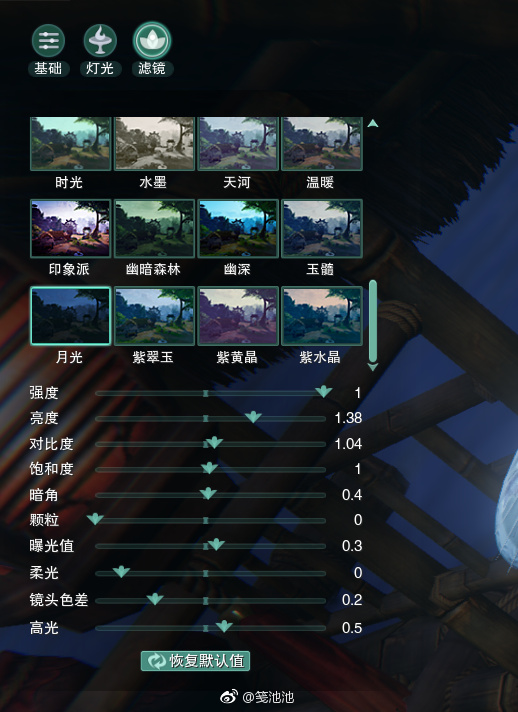
Task: Click the 恢复默认值 restore defaults button
Action: click(195, 661)
